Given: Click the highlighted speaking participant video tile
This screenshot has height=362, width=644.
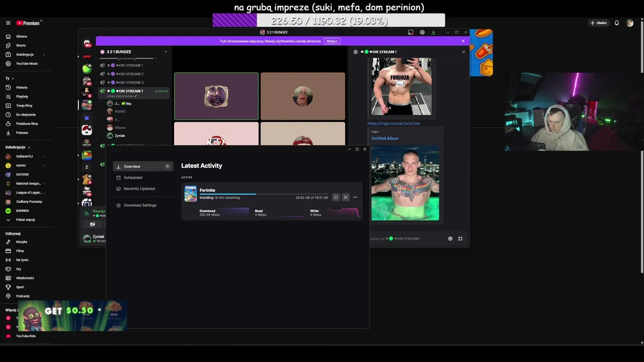Looking at the screenshot, I should 216,97.
